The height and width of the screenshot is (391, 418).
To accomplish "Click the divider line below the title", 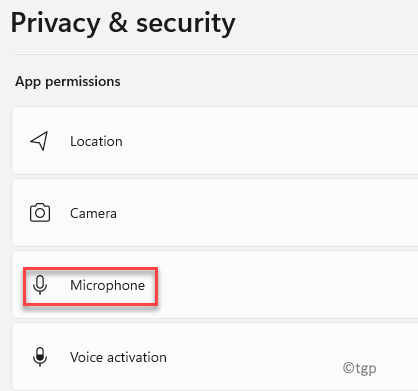I will click(x=215, y=53).
